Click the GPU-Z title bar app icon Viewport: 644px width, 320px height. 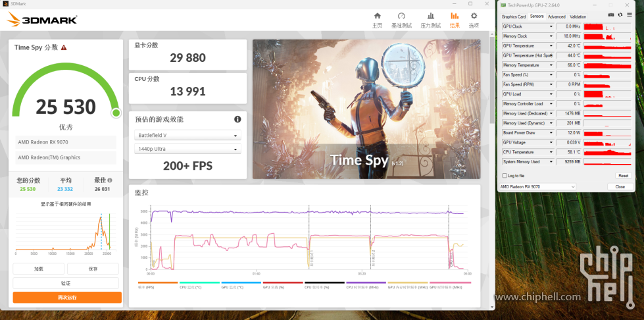(504, 5)
